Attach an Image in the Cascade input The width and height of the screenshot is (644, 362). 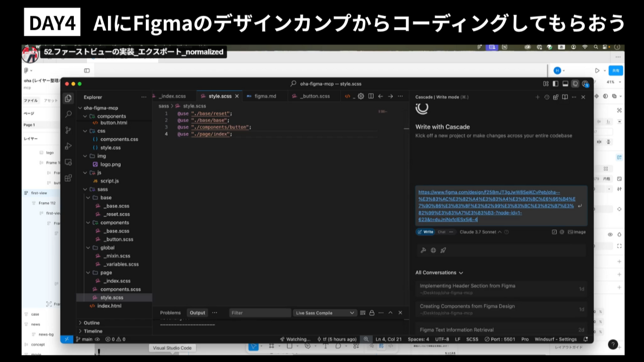577,232
